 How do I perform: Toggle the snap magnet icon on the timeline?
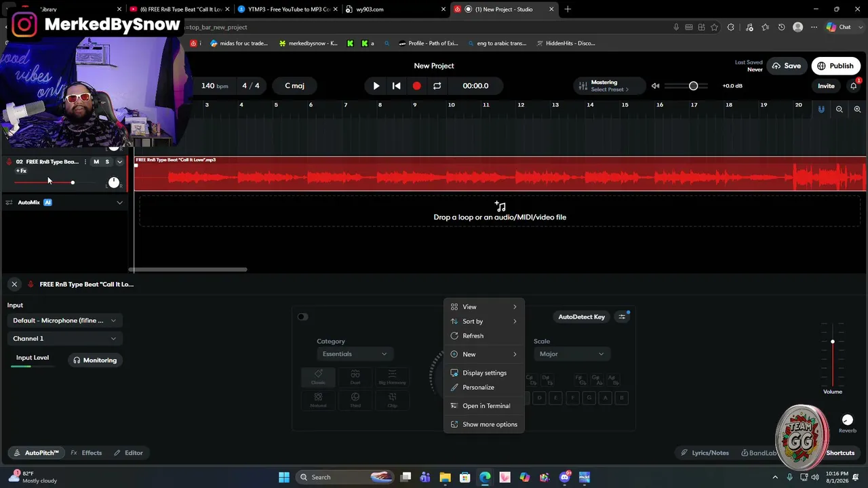click(821, 109)
